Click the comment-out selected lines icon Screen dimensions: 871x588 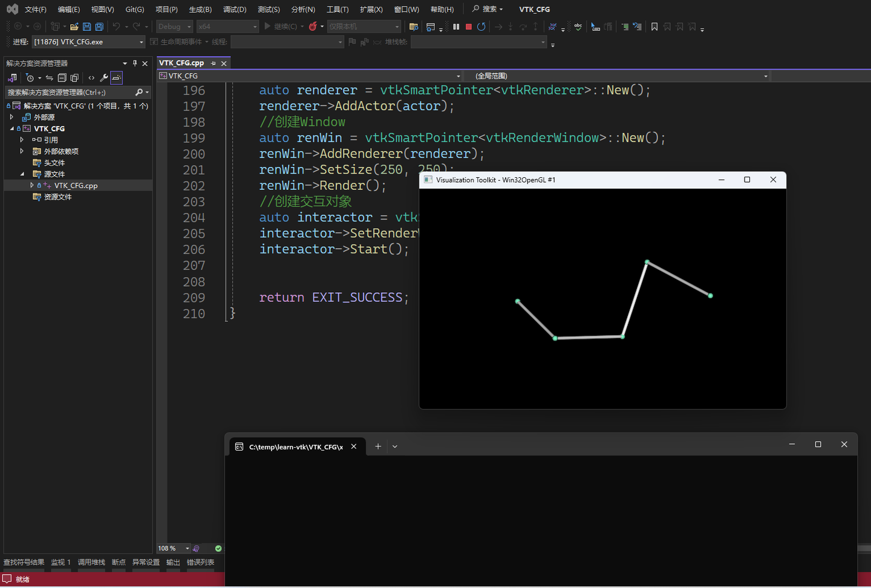tap(625, 27)
